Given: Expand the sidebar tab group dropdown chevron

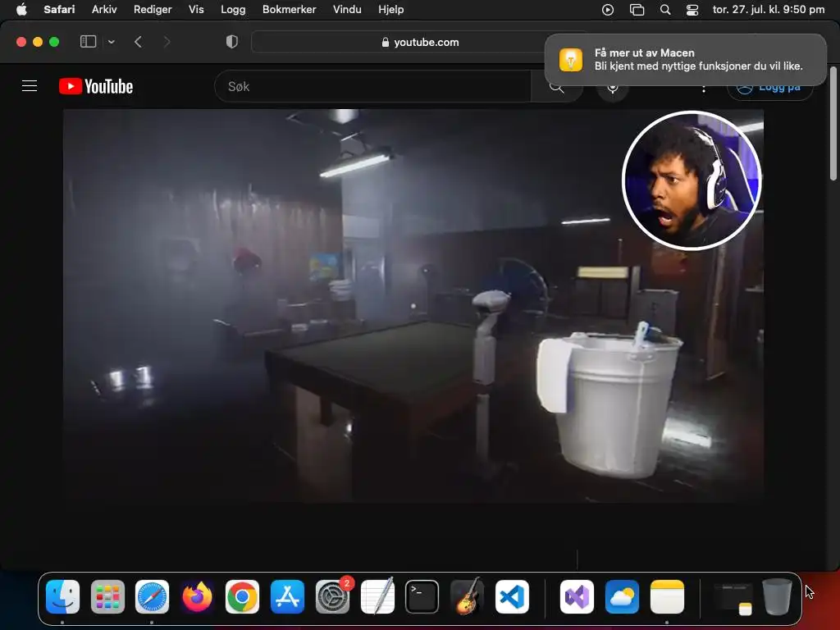Looking at the screenshot, I should pos(111,42).
